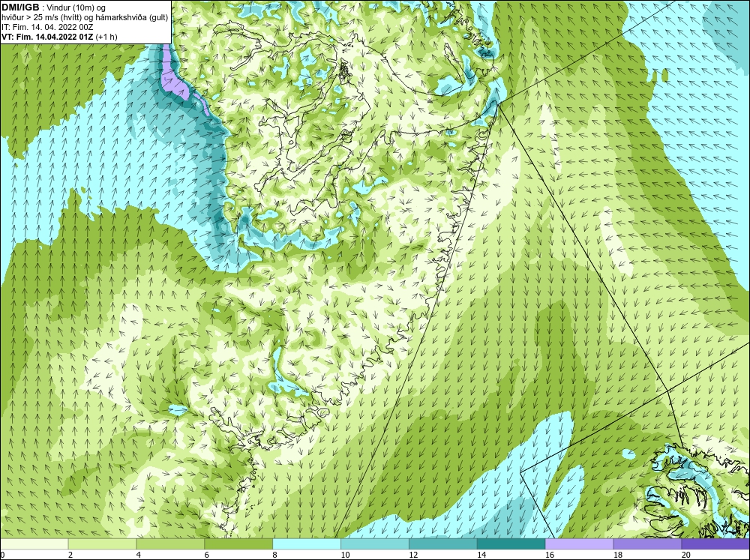750x560 pixels.
Task: Click the 6–8 m/s dark green swatch
Action: point(238,544)
